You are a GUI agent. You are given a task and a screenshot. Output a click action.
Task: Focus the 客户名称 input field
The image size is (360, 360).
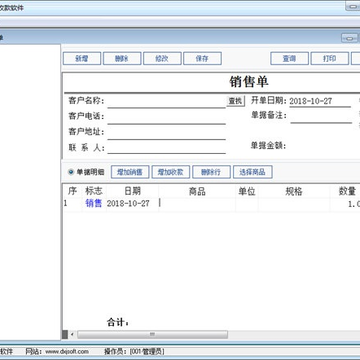pos(167,101)
